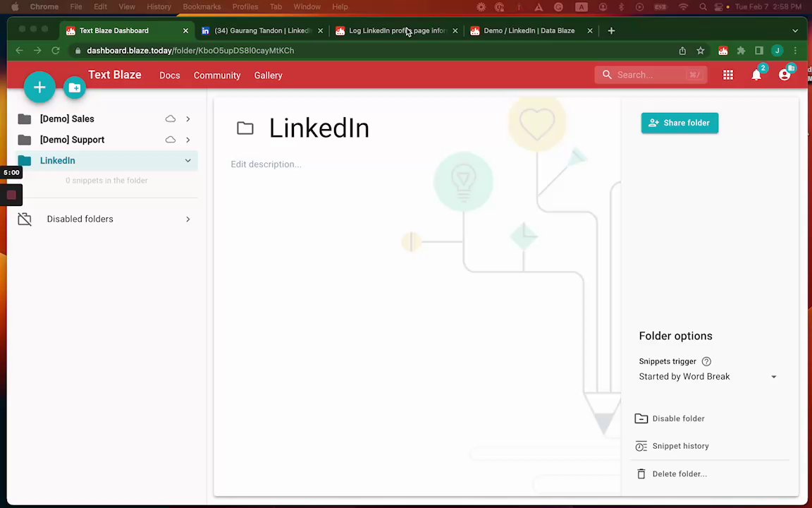Click the browser address bar URL
Viewport: 812px width, 508px height.
[x=190, y=50]
